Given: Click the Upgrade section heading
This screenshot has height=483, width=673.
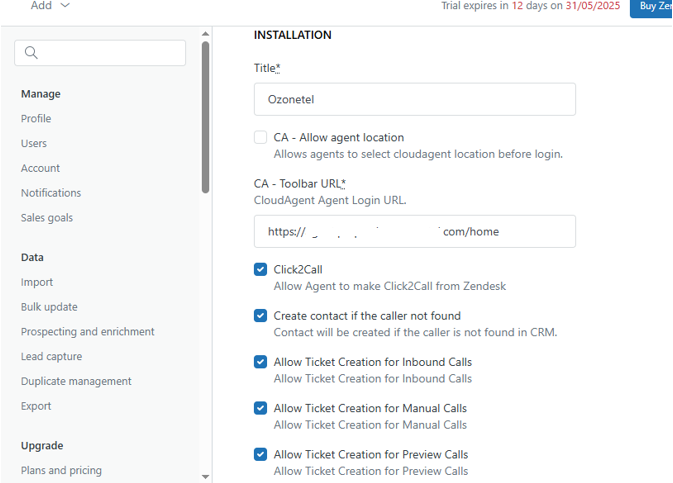Looking at the screenshot, I should (x=42, y=446).
